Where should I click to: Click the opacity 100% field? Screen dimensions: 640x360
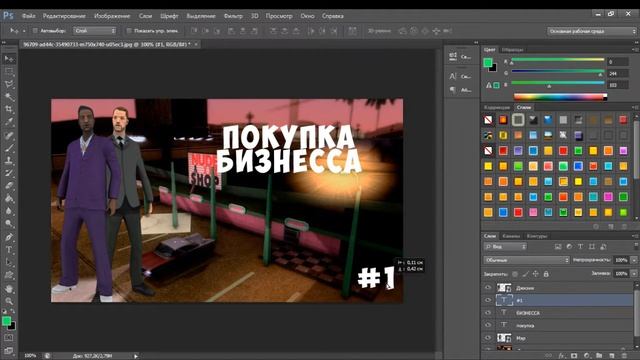[621, 260]
